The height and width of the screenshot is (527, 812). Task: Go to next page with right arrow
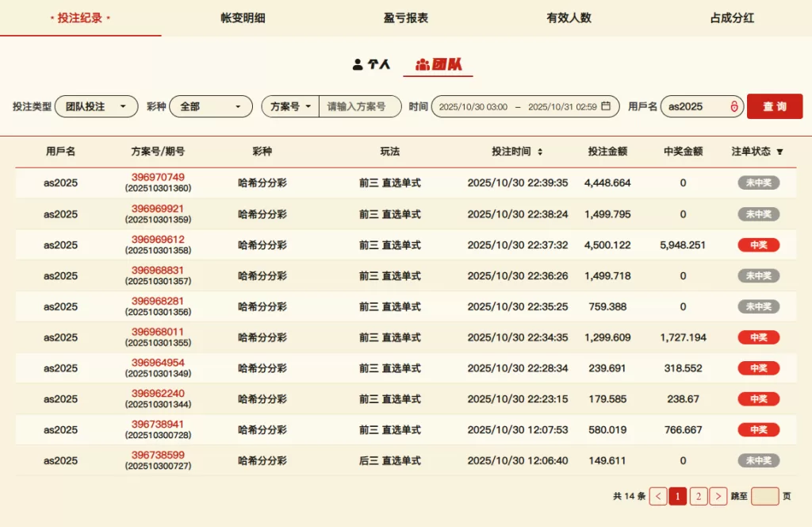(718, 496)
